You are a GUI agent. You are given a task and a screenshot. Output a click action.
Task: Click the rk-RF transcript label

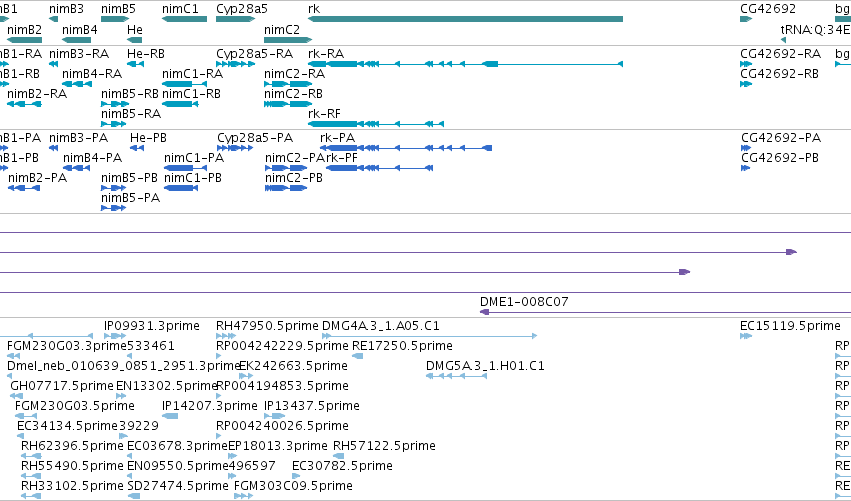click(324, 114)
